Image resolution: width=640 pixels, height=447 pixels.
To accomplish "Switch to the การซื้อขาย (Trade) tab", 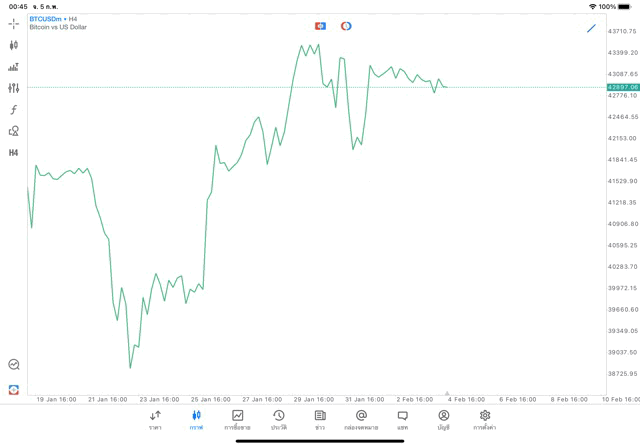I will coord(238,420).
